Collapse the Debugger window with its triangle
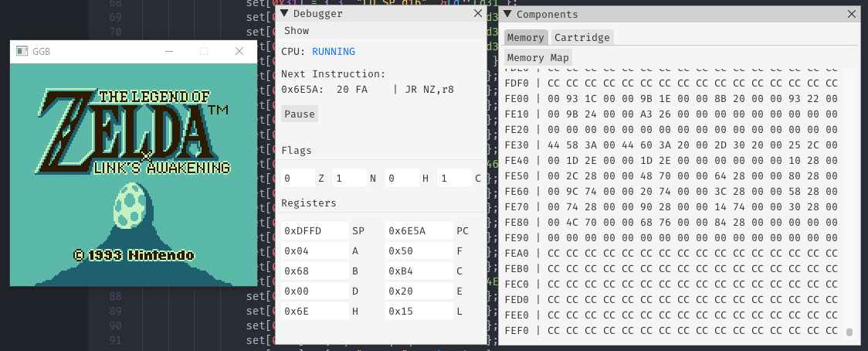 [284, 14]
